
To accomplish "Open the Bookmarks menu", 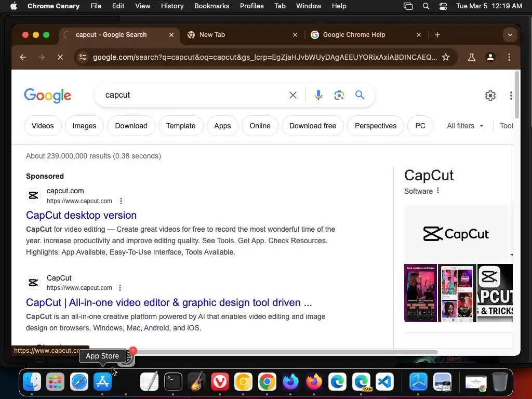I will [212, 6].
